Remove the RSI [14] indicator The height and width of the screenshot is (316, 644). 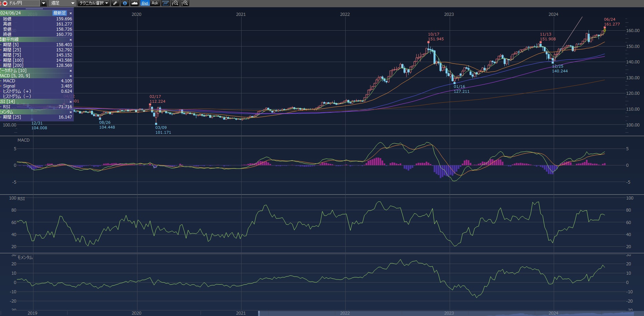click(x=71, y=102)
